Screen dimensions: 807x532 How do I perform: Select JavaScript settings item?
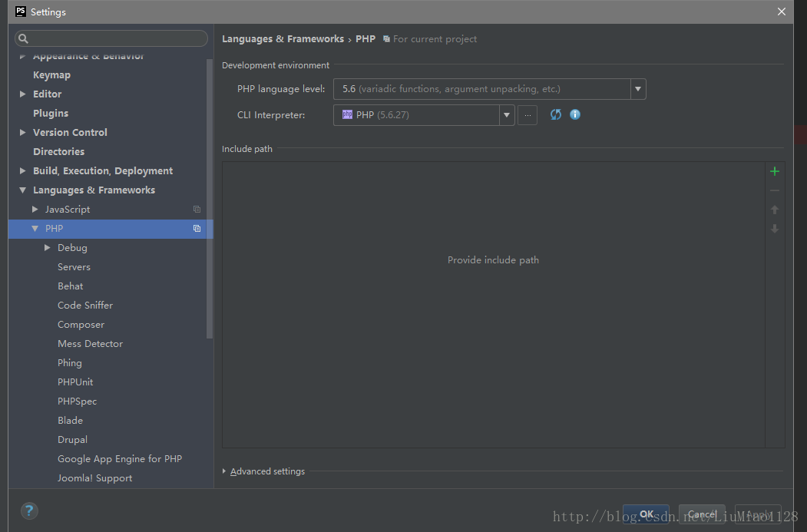point(68,210)
